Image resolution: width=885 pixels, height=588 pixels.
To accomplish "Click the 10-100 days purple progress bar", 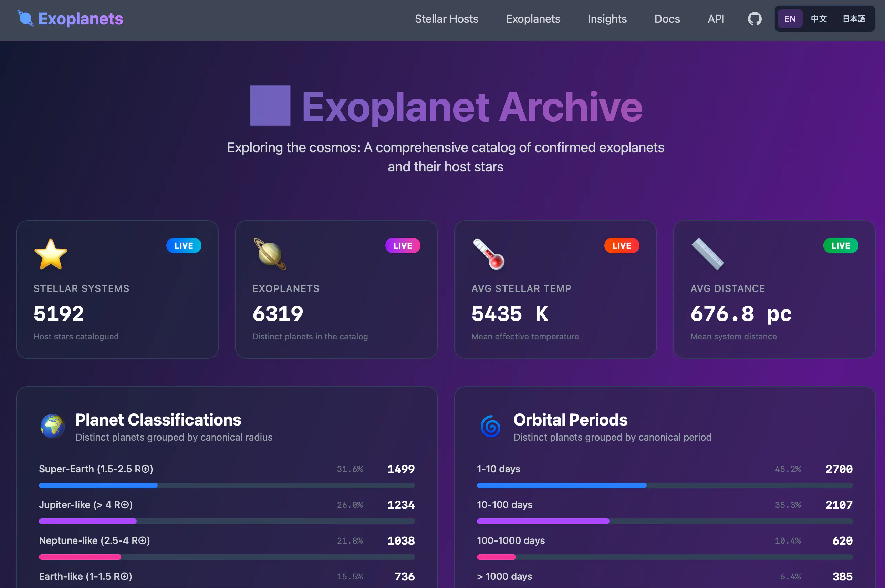I will click(543, 521).
